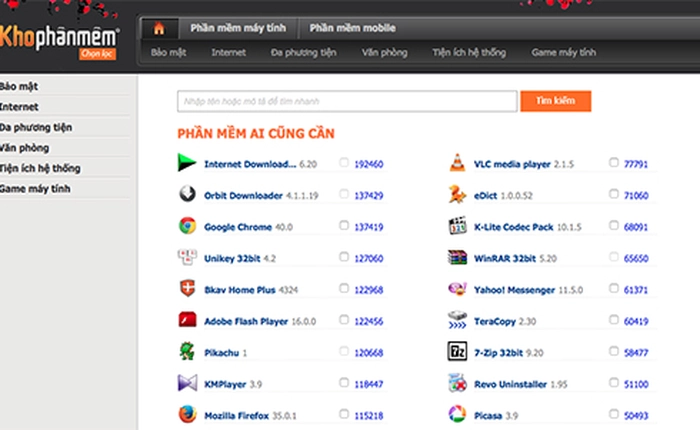This screenshot has height=430, width=700.
Task: Click the Internet Download Manager icon
Action: click(187, 164)
